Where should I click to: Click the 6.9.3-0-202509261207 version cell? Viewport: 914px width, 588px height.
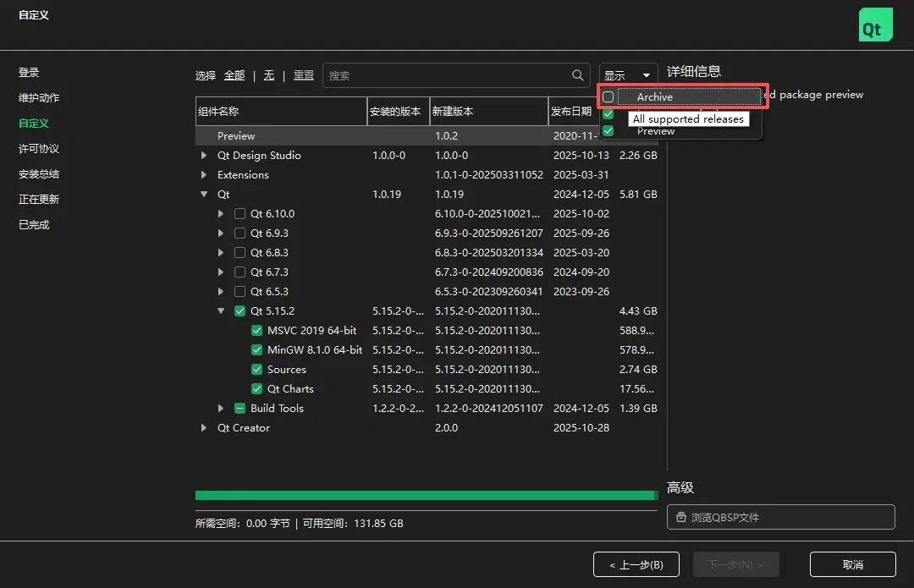click(489, 234)
